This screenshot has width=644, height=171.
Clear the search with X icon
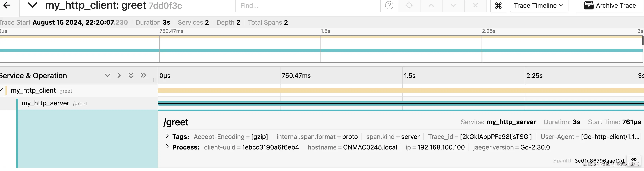click(x=475, y=5)
